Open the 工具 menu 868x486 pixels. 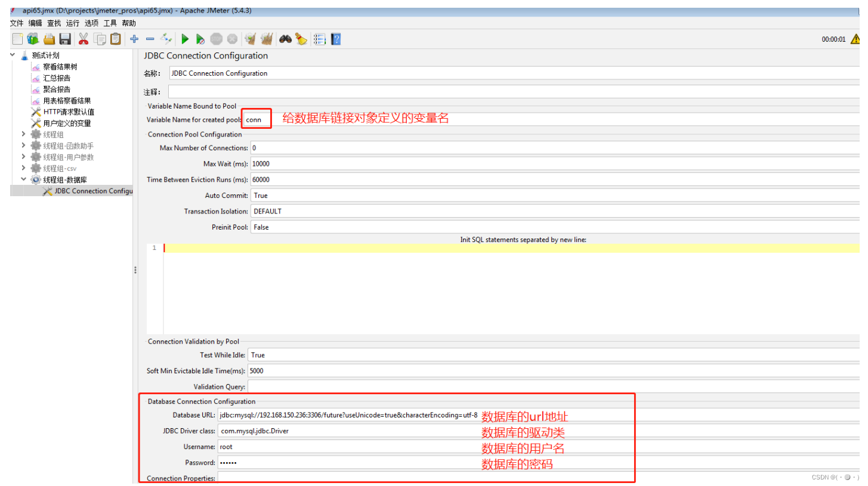click(x=110, y=23)
